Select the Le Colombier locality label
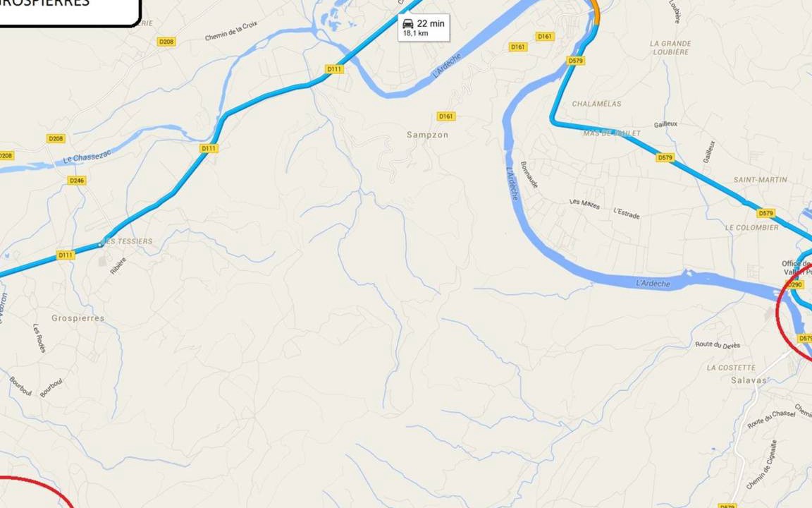Screen dimensions: 812x508 [x=752, y=228]
